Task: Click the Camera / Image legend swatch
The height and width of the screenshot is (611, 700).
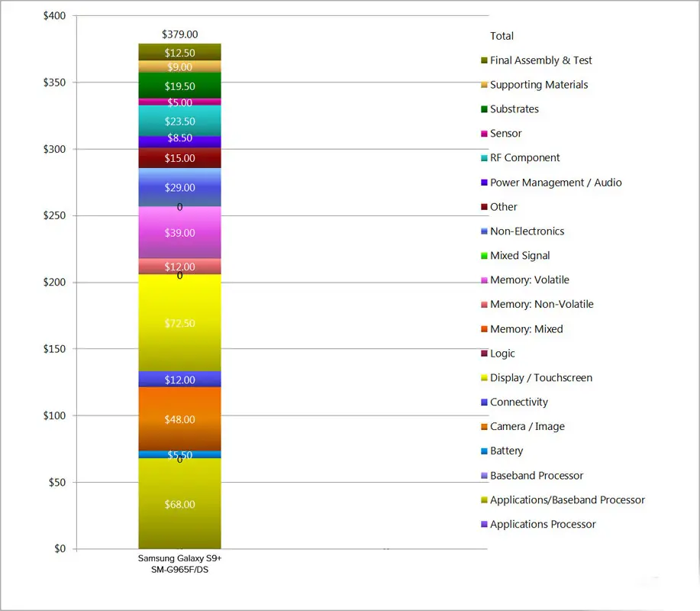Action: pyautogui.click(x=484, y=426)
